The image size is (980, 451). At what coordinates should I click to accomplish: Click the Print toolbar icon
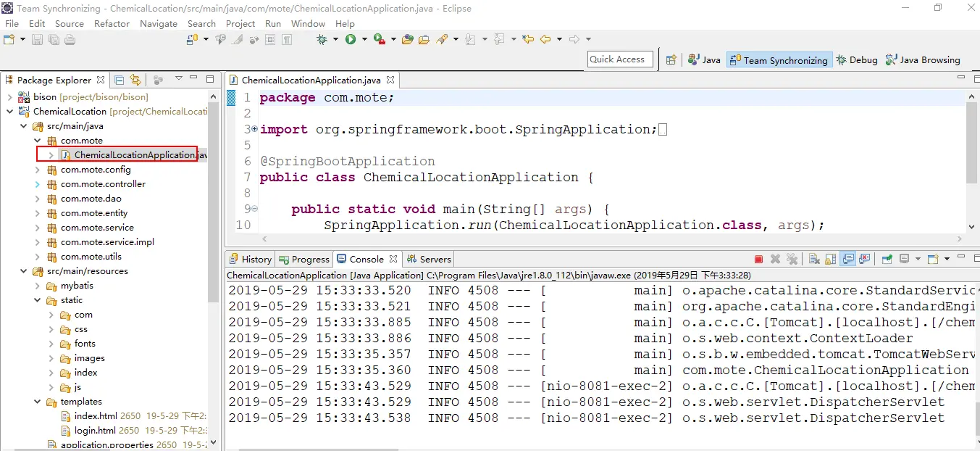pos(70,39)
